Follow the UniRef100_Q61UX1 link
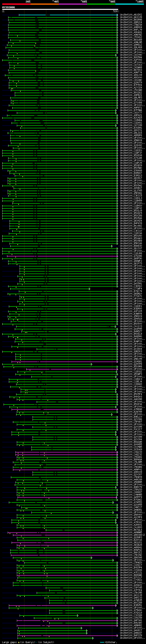Screen dimensions: 146x644 pos(131,543)
